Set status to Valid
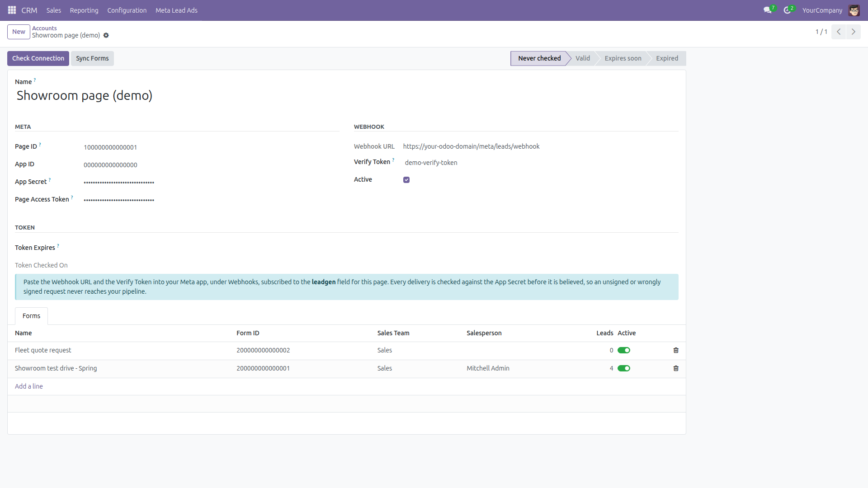868x488 pixels. tap(582, 58)
